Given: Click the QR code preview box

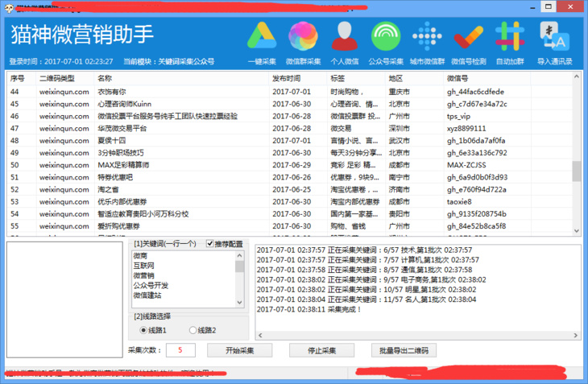Looking at the screenshot, I should (64, 299).
